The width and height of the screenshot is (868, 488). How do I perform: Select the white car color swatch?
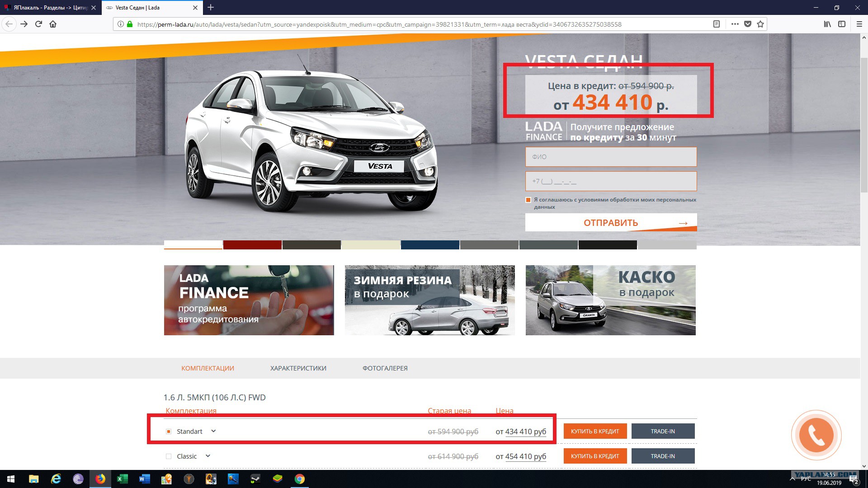(x=193, y=245)
